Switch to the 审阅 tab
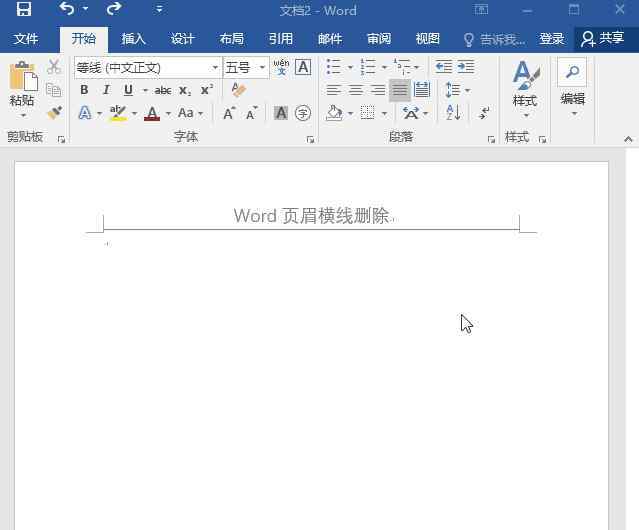 [x=379, y=39]
